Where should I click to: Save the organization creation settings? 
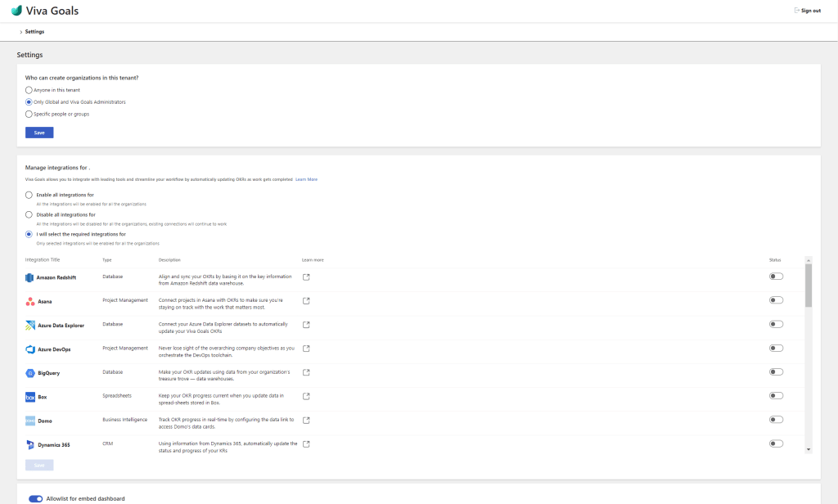click(39, 133)
